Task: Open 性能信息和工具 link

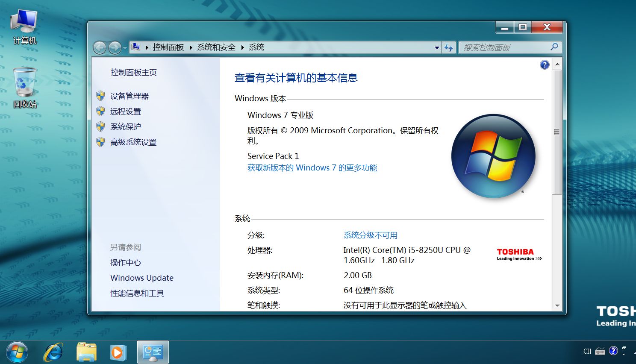Action: 137,294
